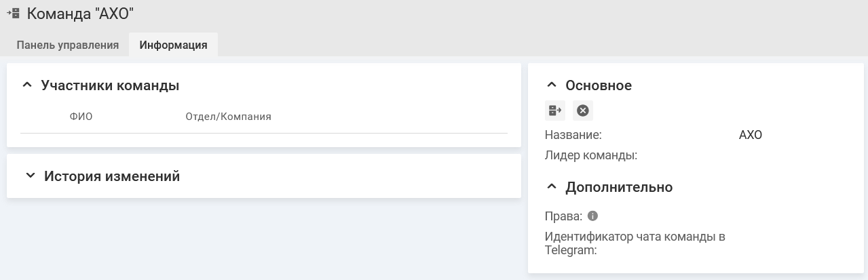868x280 pixels.
Task: Click the ФИО column header
Action: point(81,117)
